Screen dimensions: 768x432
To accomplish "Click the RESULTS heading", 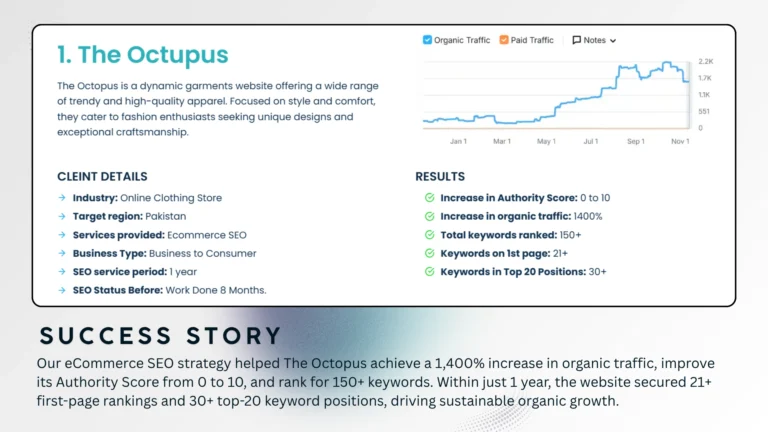I will point(440,176).
